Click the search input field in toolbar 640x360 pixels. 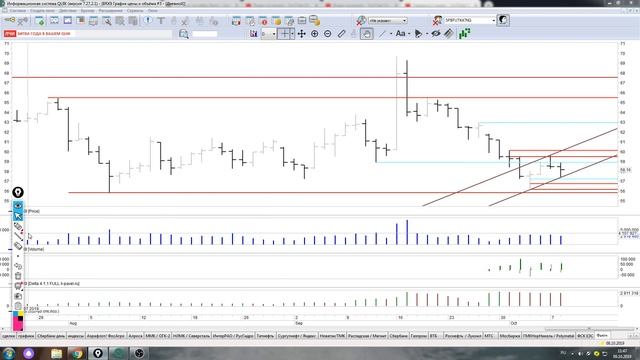pyautogui.click(x=204, y=34)
